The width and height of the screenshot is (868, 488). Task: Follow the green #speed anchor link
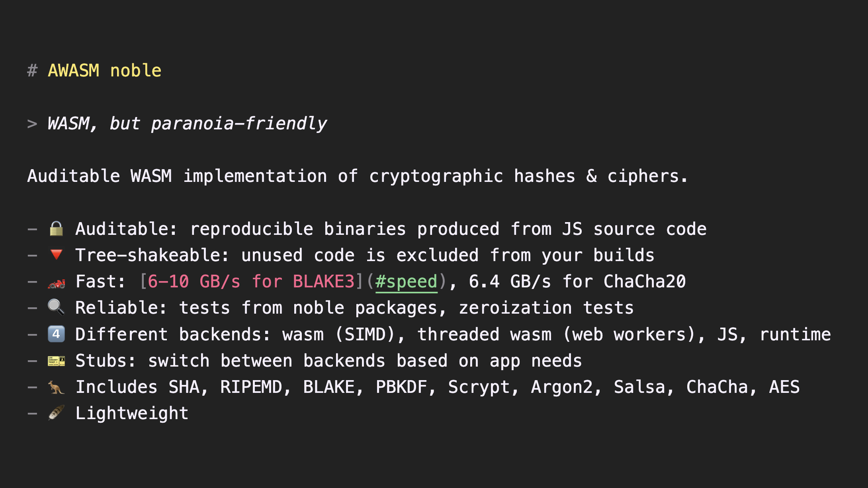click(x=406, y=282)
